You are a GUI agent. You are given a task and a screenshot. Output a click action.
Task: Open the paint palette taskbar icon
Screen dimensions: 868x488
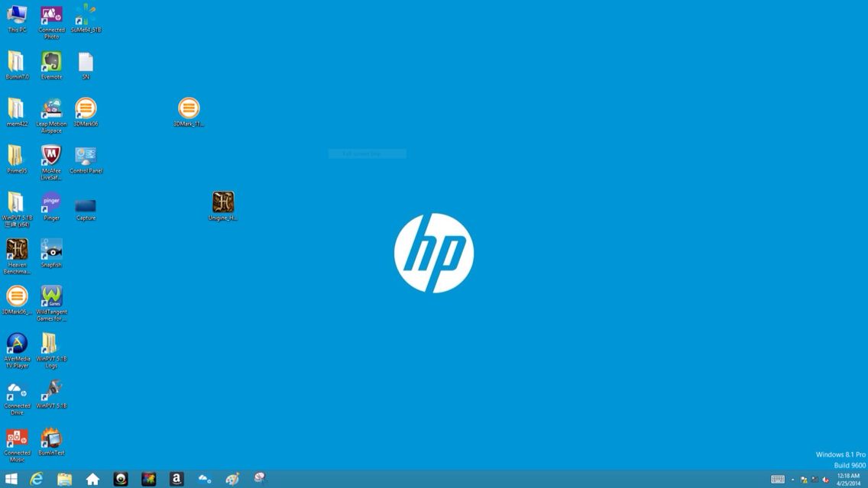pyautogui.click(x=232, y=479)
